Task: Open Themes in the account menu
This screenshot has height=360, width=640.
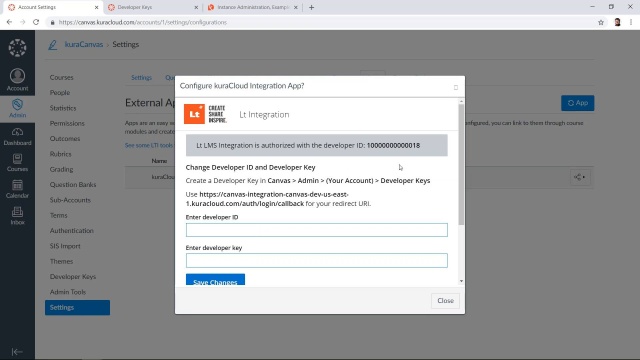Action: [x=61, y=261]
